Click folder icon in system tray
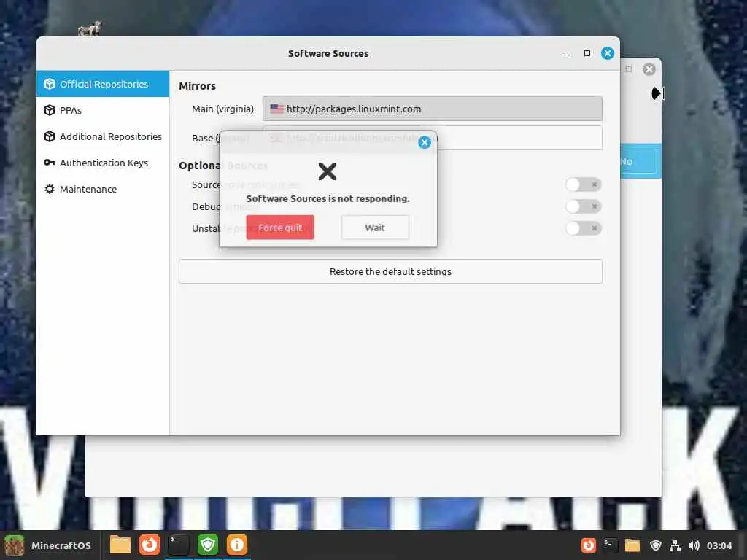This screenshot has width=747, height=560. pos(632,545)
